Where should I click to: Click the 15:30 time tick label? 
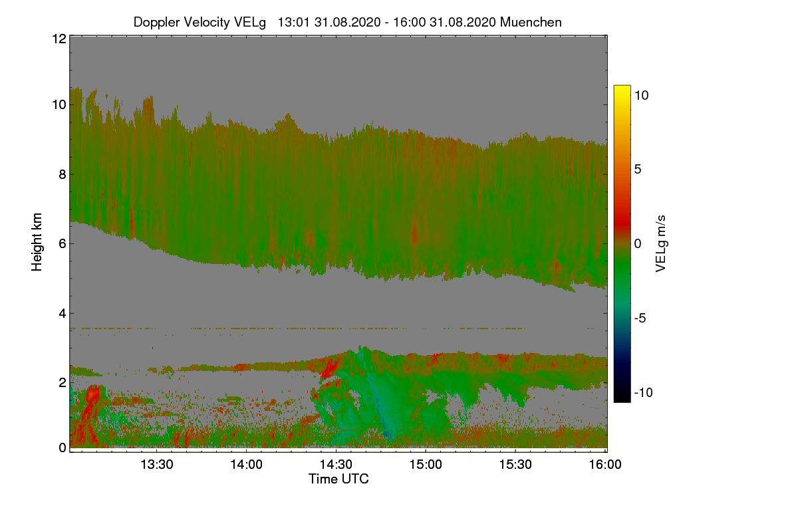pyautogui.click(x=516, y=464)
